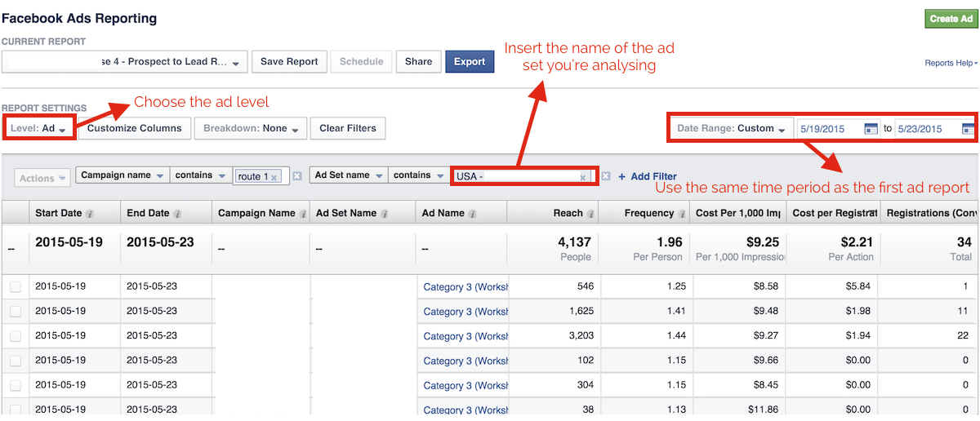Open the Category 3 ad in the 3,203 reach row
This screenshot has height=421, width=980.
click(x=465, y=336)
